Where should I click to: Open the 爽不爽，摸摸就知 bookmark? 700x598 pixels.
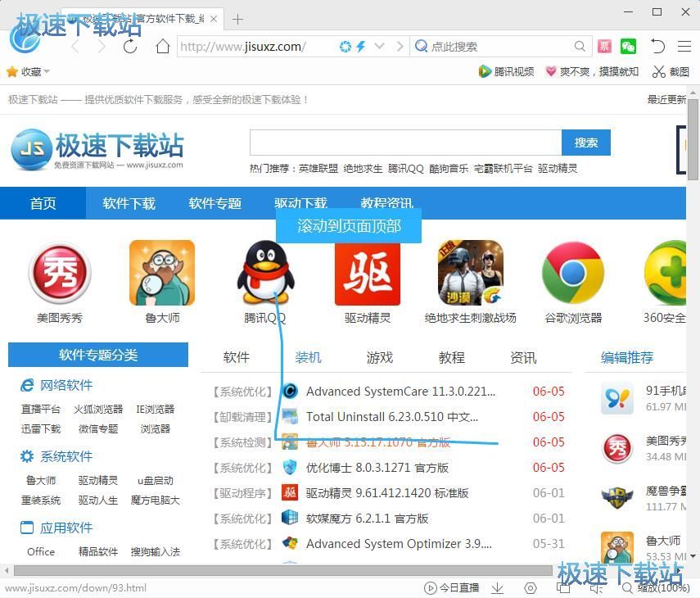point(593,71)
